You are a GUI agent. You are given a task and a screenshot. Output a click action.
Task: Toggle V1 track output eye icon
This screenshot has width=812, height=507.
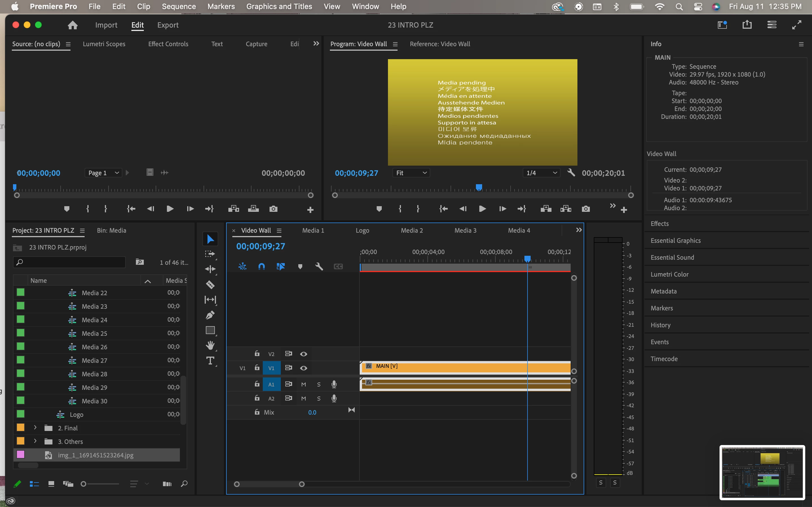click(x=303, y=368)
